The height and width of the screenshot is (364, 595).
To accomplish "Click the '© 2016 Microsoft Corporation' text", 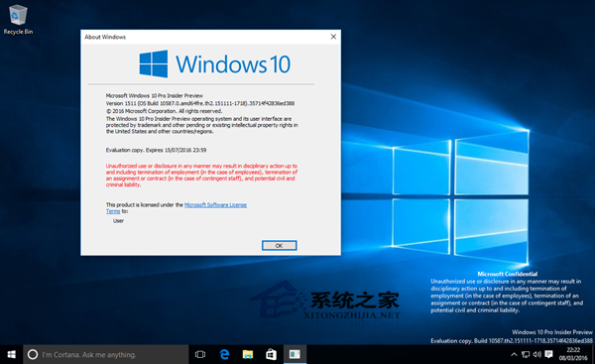I will (164, 111).
